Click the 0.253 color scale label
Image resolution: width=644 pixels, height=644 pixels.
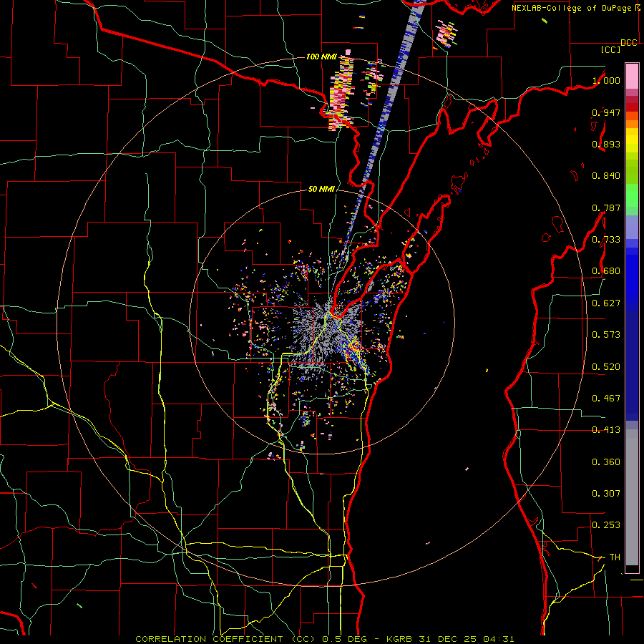606,525
